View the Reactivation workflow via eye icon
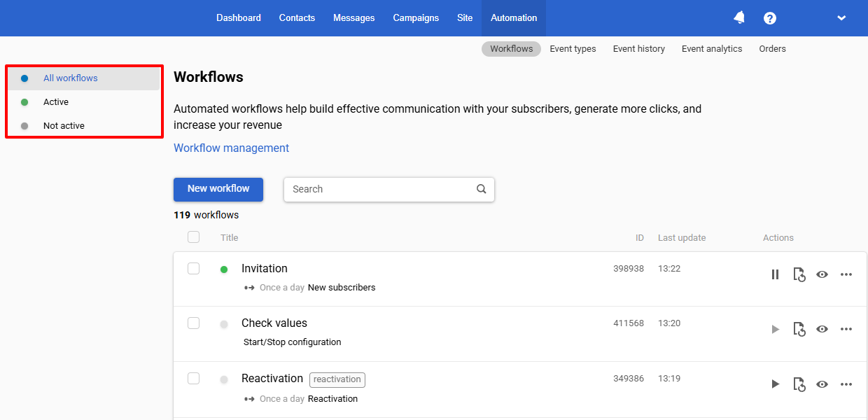Image resolution: width=868 pixels, height=420 pixels. point(822,384)
